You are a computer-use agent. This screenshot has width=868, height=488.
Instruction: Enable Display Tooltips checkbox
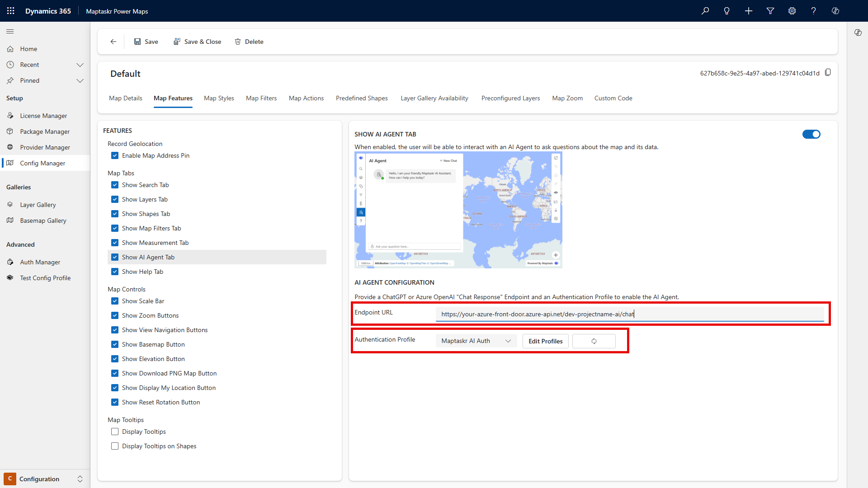(x=115, y=432)
